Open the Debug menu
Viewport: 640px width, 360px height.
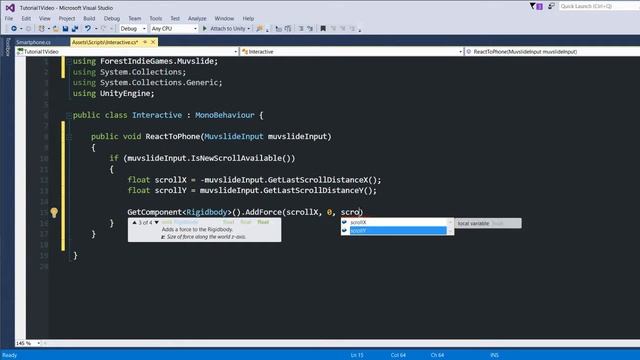pyautogui.click(x=111, y=18)
